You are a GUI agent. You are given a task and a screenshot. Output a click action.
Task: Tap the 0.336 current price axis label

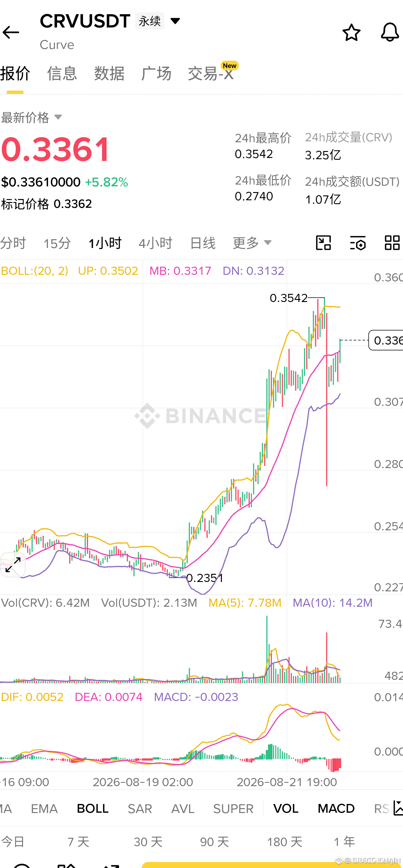click(386, 340)
